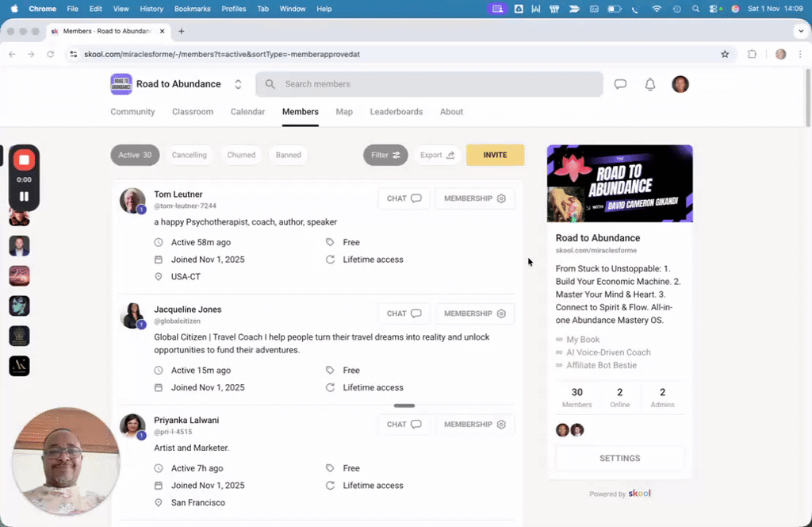Open a new browser tab
Image resolution: width=812 pixels, height=527 pixels.
(x=182, y=31)
